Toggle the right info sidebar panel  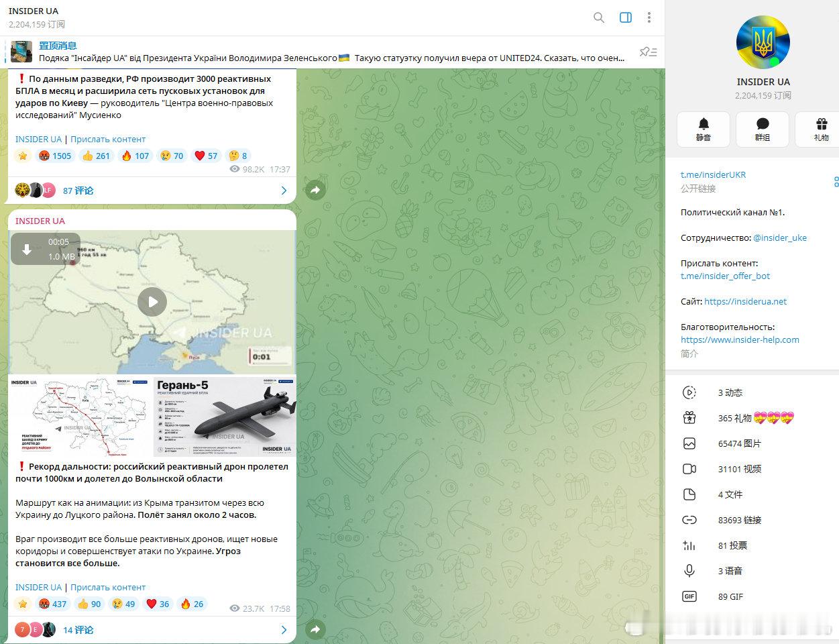[x=626, y=17]
